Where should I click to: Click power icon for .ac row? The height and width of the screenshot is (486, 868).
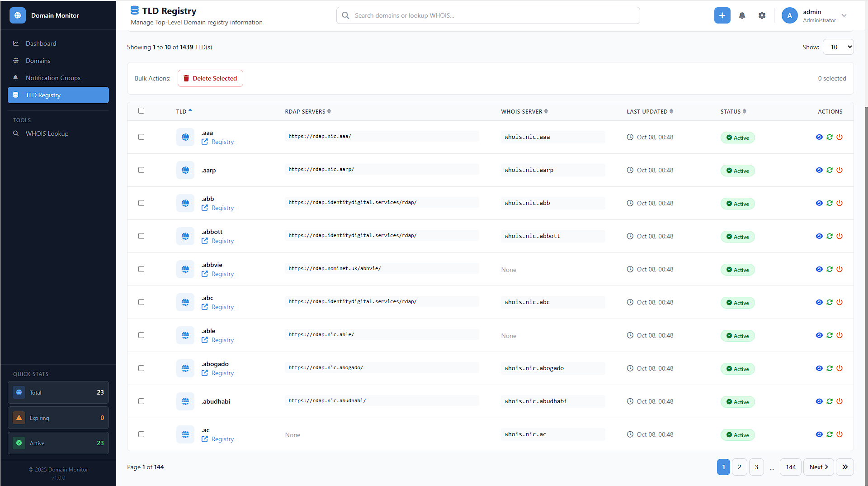click(840, 434)
